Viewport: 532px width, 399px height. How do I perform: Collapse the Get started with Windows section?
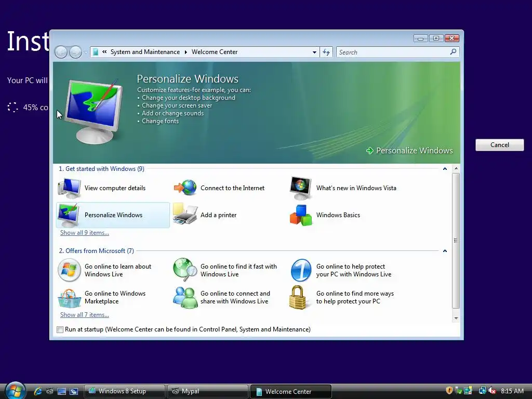(x=445, y=169)
